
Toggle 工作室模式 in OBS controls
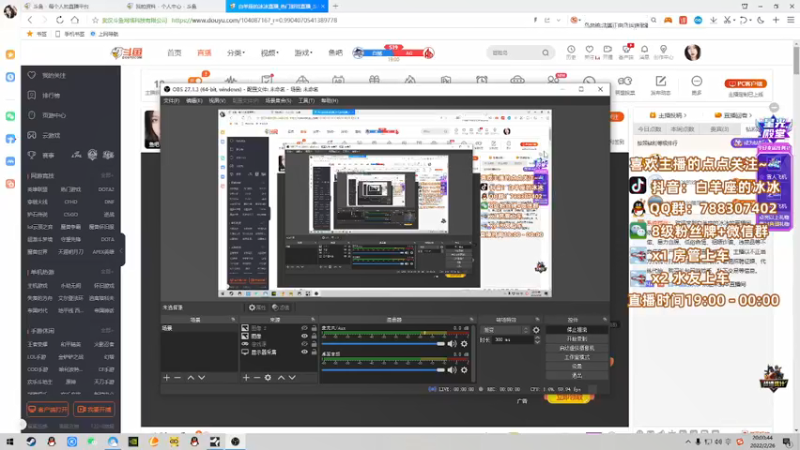point(577,357)
